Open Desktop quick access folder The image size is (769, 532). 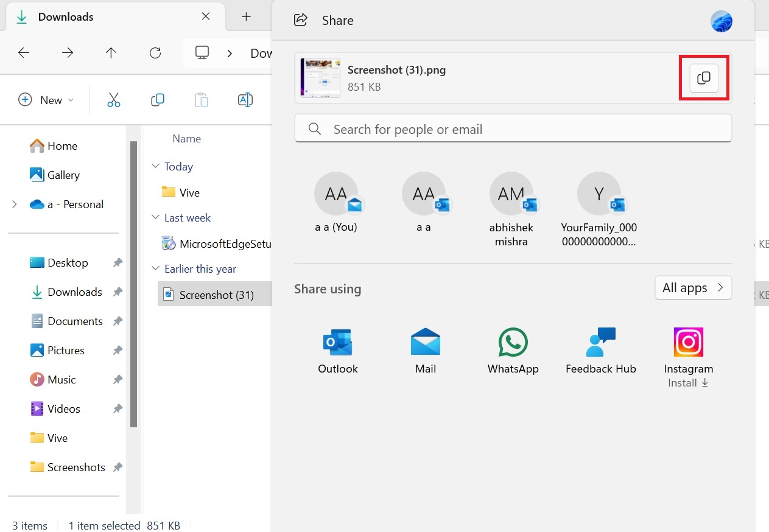tap(59, 263)
